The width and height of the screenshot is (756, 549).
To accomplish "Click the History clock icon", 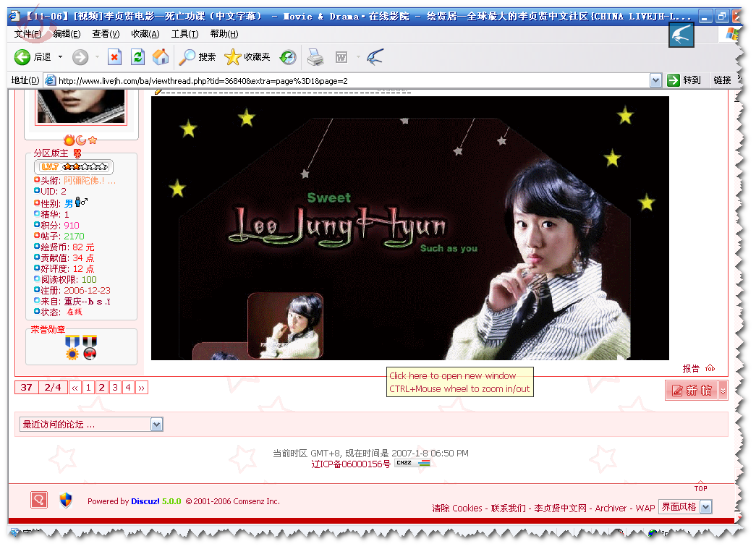I will pyautogui.click(x=288, y=57).
